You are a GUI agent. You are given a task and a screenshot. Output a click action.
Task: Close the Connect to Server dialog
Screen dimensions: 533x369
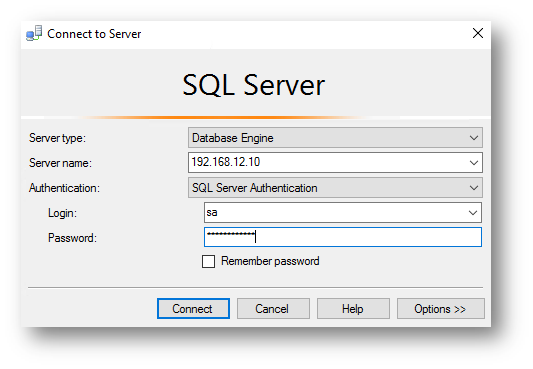(478, 33)
